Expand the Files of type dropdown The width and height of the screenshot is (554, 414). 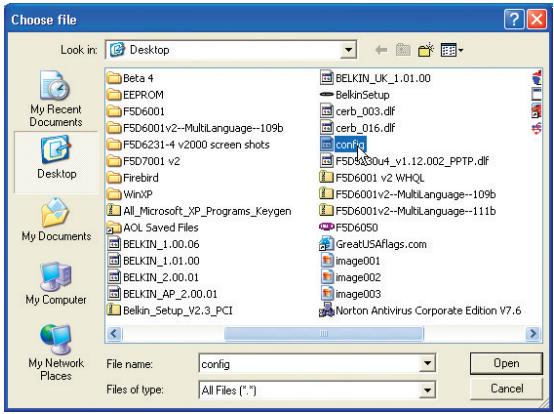coord(427,390)
